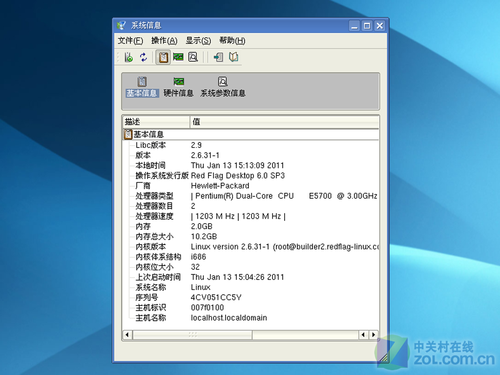Screen dimensions: 500x375
Task: Select the 序列号 row
Action: pyautogui.click(x=251, y=298)
